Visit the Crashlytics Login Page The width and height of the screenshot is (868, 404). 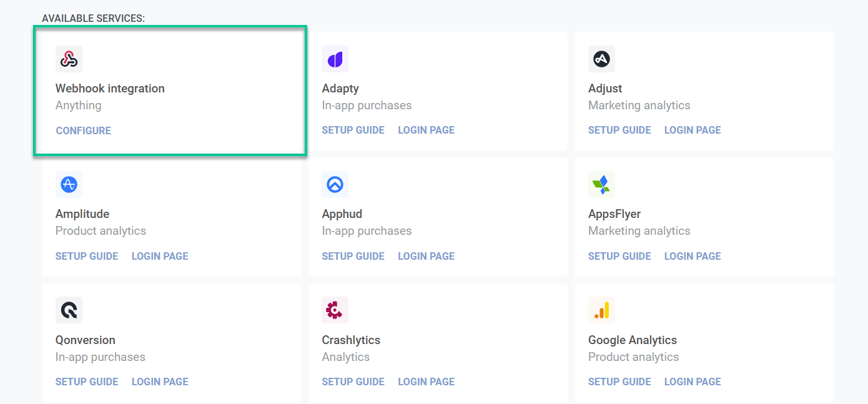426,382
